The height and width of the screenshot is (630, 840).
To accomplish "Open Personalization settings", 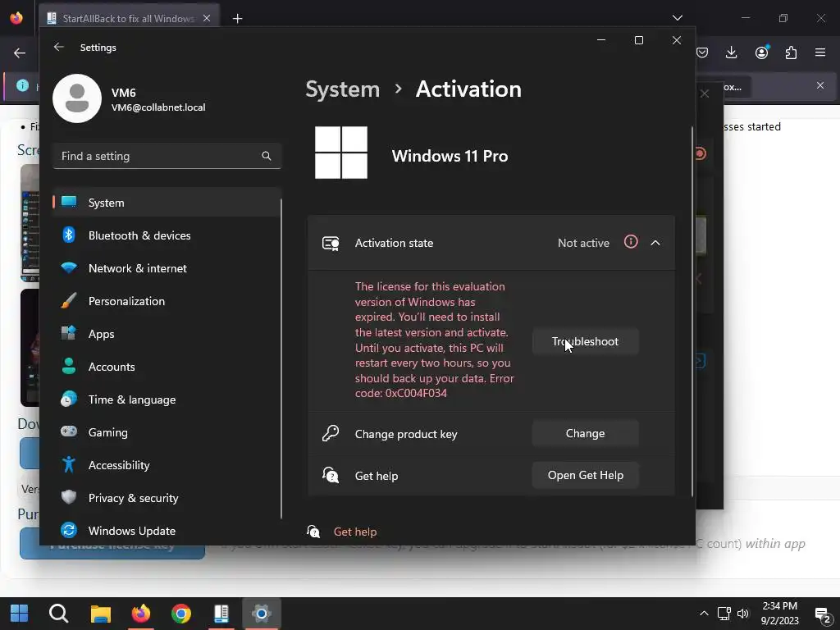I will coord(167,301).
